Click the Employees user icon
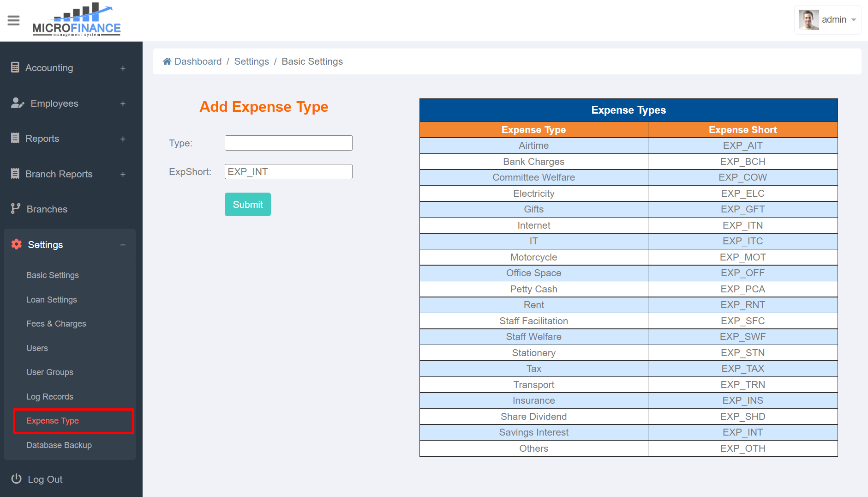The image size is (868, 497). (18, 103)
